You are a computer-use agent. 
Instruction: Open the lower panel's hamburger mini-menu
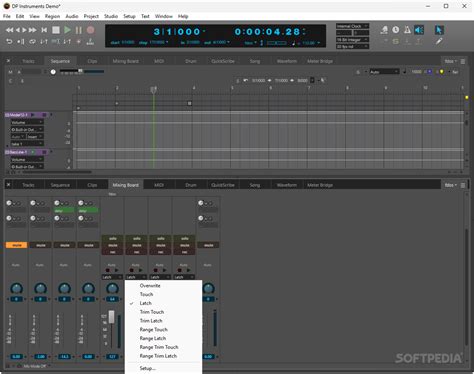point(463,185)
